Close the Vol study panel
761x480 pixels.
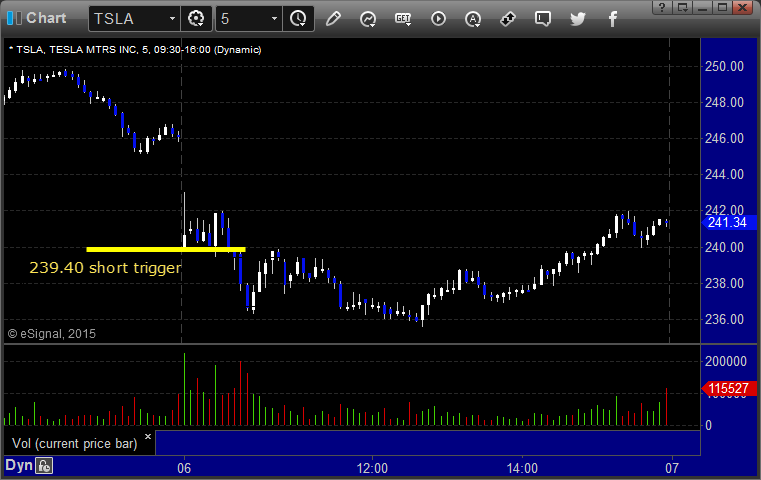click(x=148, y=436)
